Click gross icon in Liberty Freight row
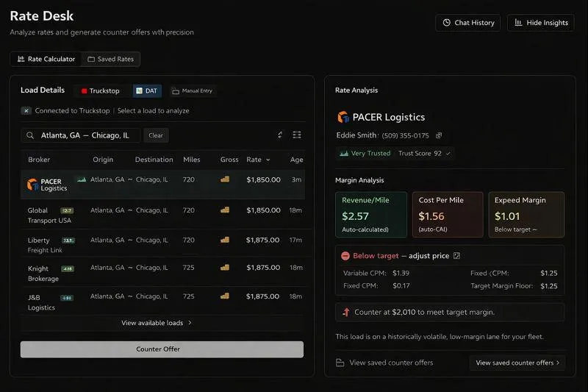This screenshot has width=588, height=392. coord(225,240)
